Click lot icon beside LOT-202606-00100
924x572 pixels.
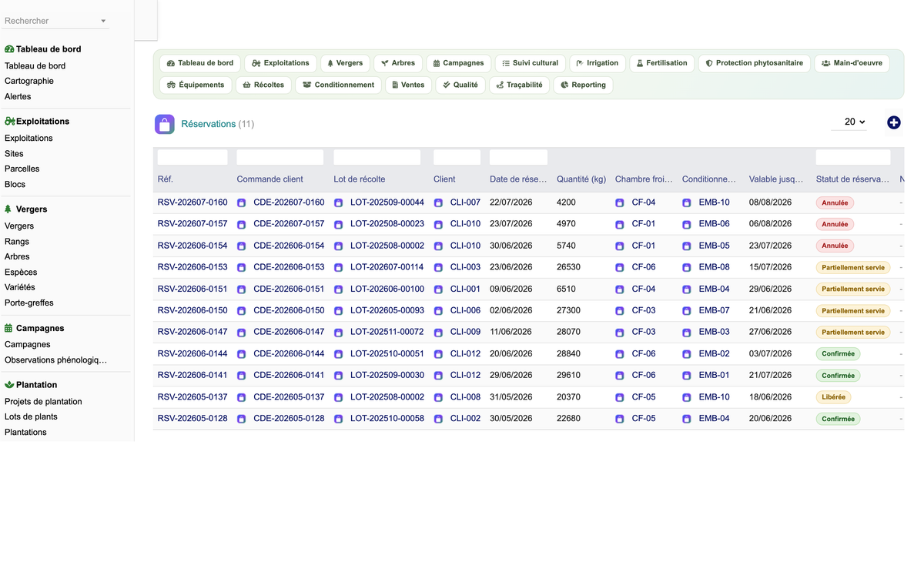coord(338,289)
